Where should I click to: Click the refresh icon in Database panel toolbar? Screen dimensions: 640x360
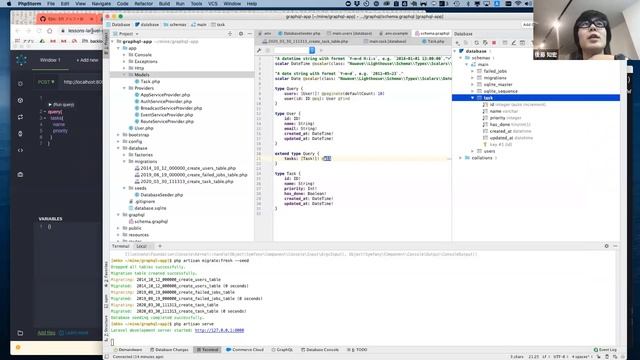[476, 42]
